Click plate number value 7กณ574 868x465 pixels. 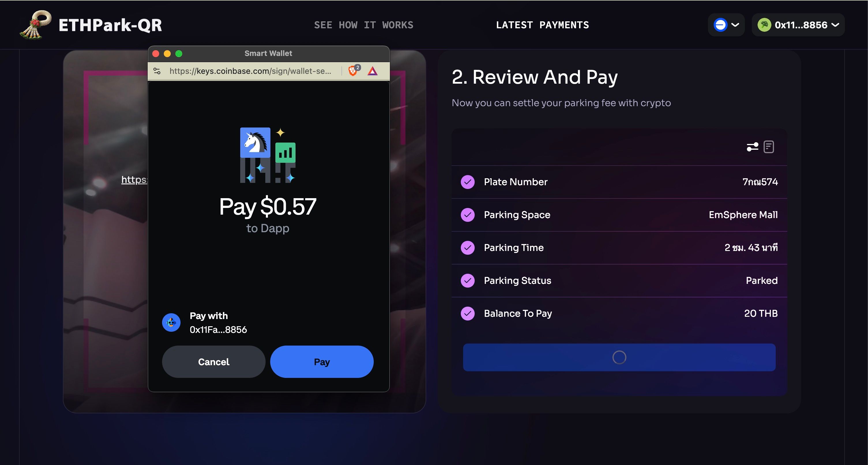[x=760, y=182]
